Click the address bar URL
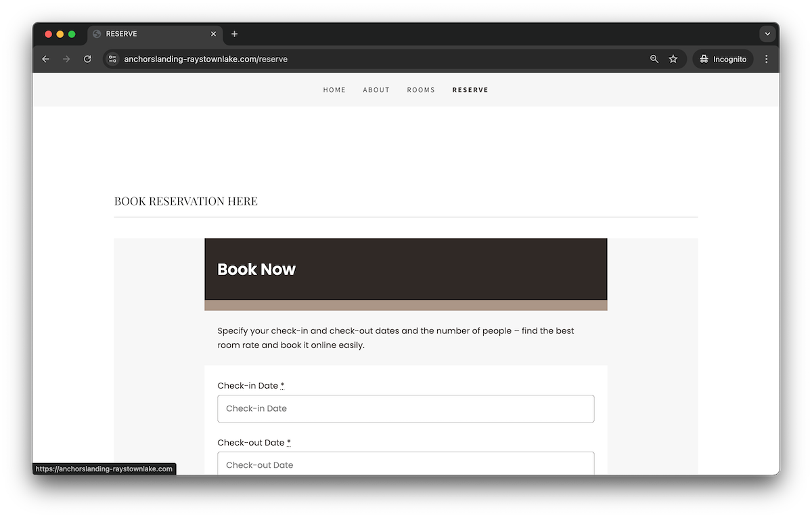Viewport: 812px width, 518px height. [206, 59]
